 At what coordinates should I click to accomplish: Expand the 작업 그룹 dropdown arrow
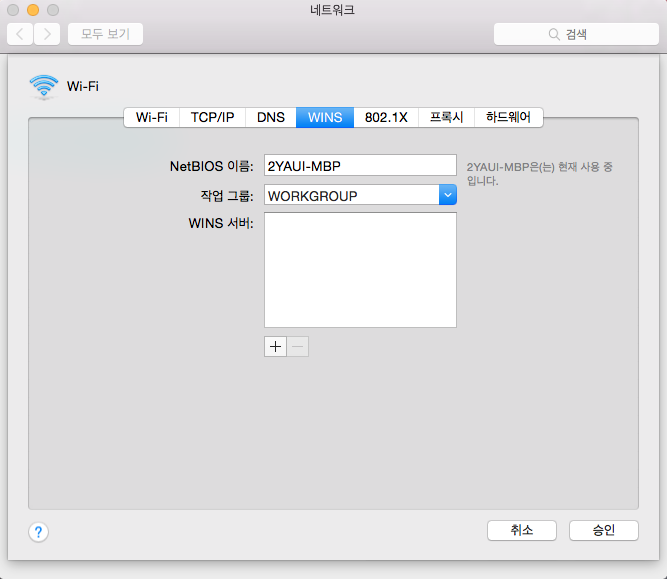coord(448,196)
